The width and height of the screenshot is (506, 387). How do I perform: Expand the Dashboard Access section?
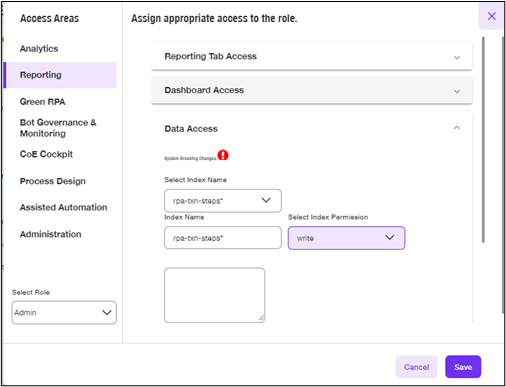tap(312, 90)
